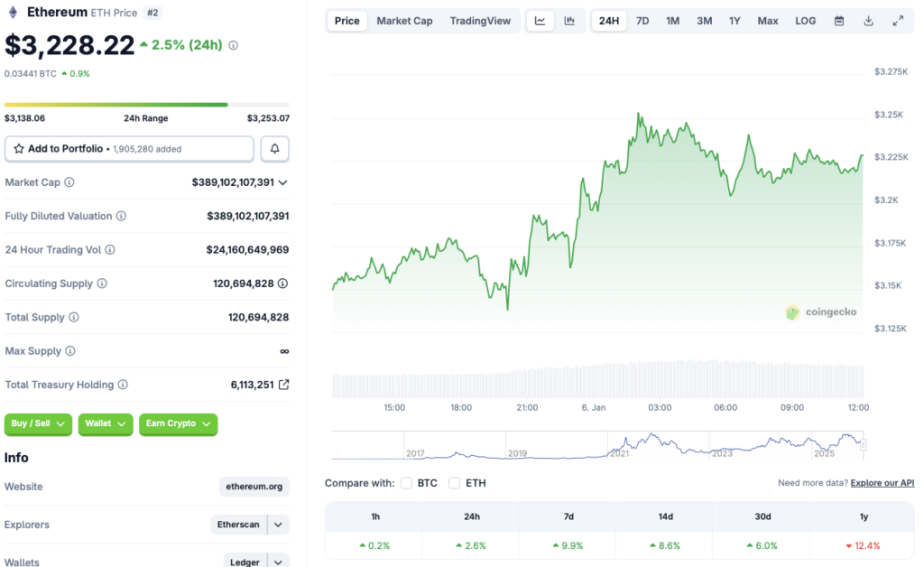Image resolution: width=924 pixels, height=567 pixels.
Task: Expand the chart to fullscreen
Action: [x=898, y=20]
